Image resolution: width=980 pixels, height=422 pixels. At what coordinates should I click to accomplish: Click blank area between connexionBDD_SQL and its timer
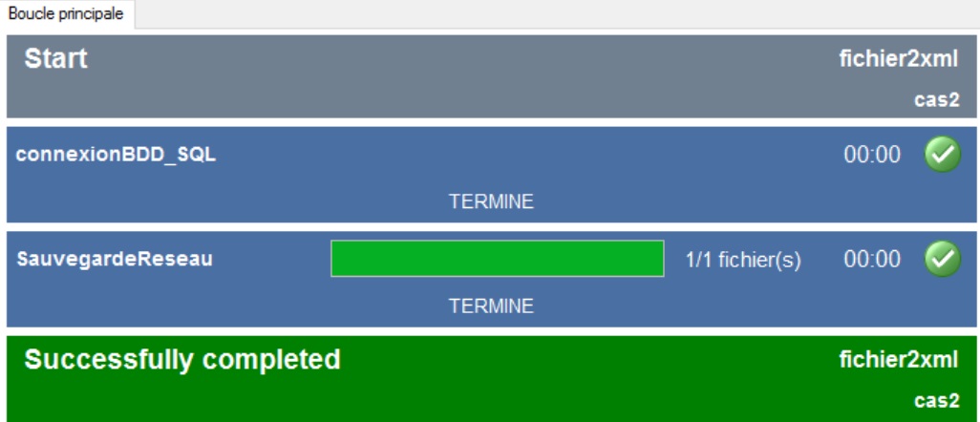pos(525,157)
